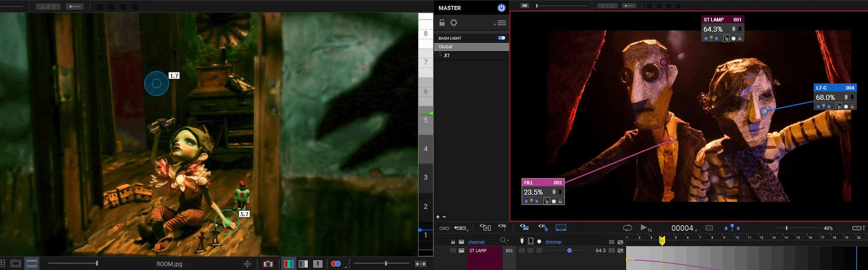The height and width of the screenshot is (270, 868).
Task: Click the blue eye with folder icon
Action: click(x=524, y=227)
